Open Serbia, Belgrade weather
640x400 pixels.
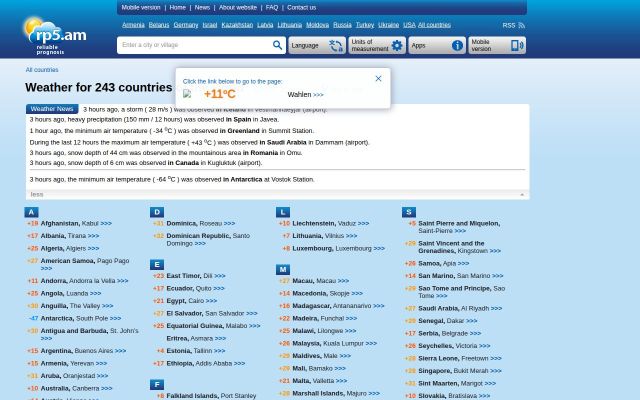tap(450, 333)
